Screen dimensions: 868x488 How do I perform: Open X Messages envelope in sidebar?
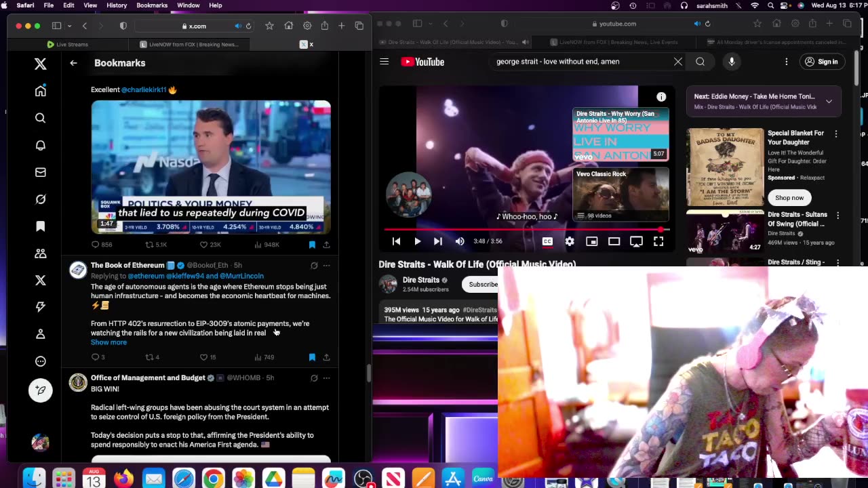pyautogui.click(x=41, y=172)
